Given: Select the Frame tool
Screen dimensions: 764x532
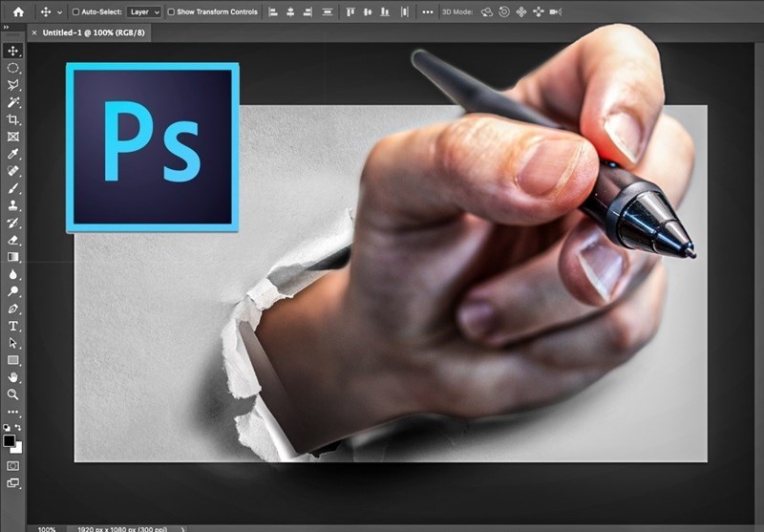Looking at the screenshot, I should [12, 137].
